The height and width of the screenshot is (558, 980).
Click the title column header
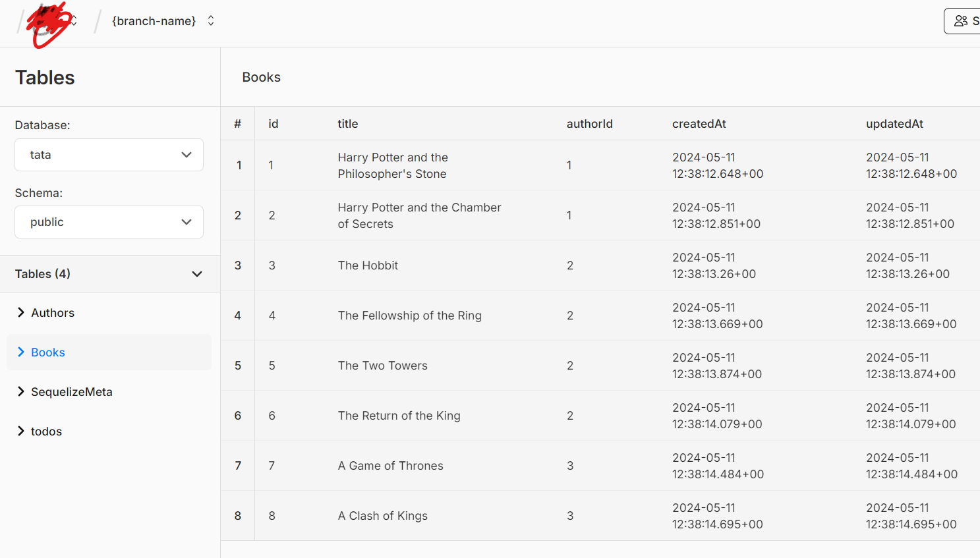348,124
